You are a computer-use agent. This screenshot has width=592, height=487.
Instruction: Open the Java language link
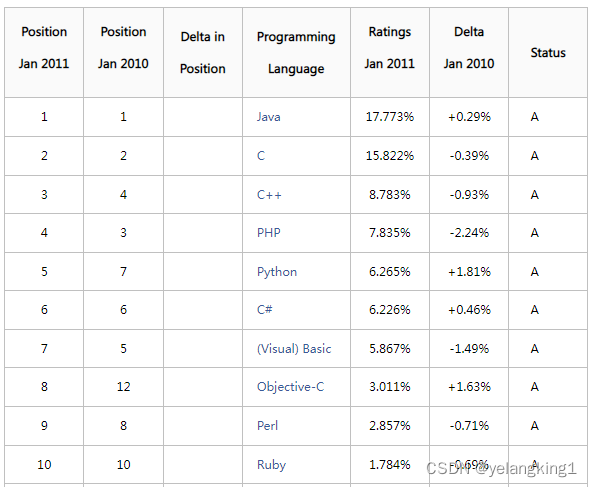pos(268,117)
